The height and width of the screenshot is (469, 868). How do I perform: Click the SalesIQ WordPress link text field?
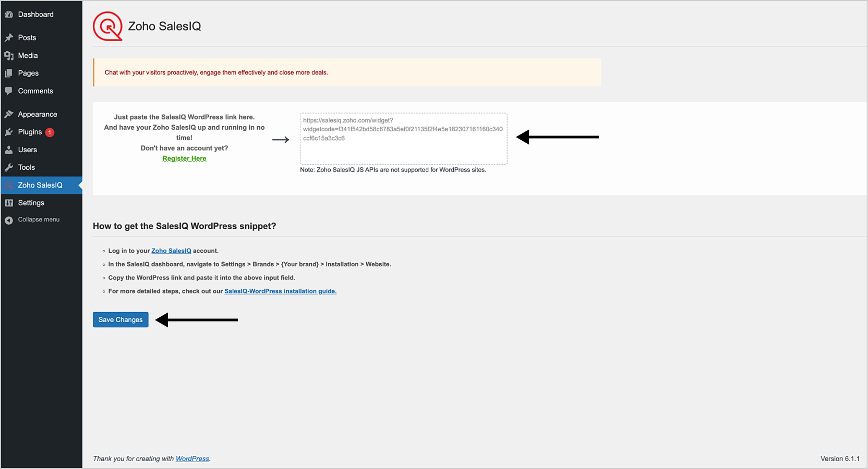click(403, 139)
